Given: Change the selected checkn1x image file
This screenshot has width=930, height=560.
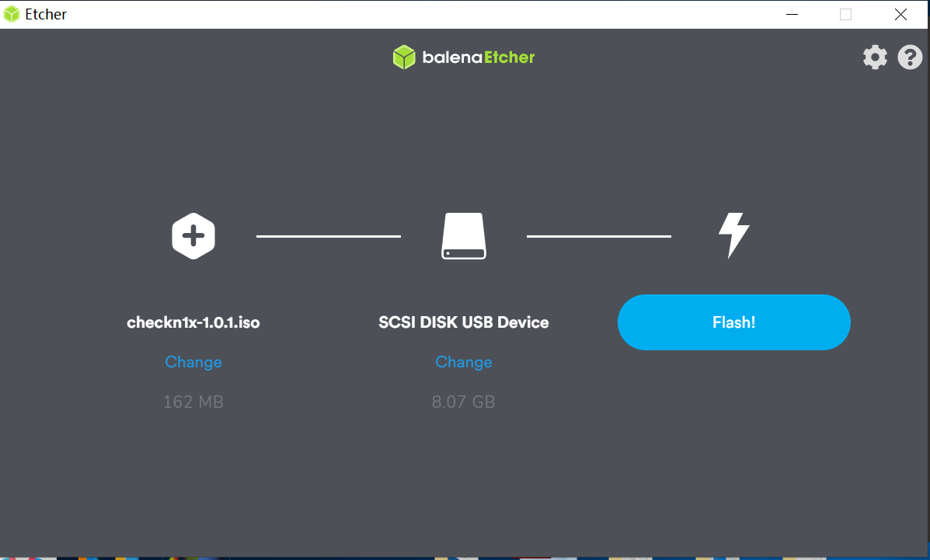Looking at the screenshot, I should 193,362.
